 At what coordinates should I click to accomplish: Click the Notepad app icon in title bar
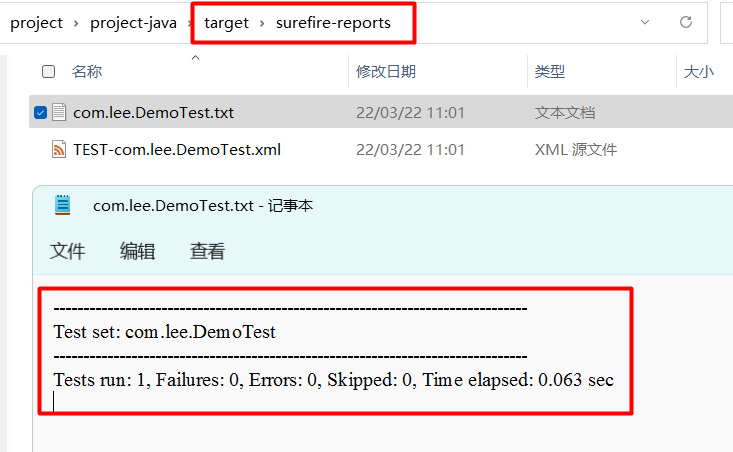coord(62,205)
